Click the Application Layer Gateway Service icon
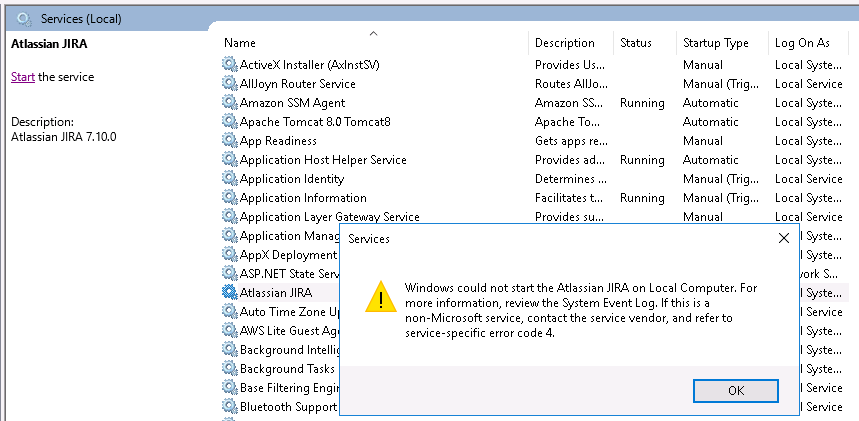Screen dimensions: 859x421 click(x=230, y=217)
